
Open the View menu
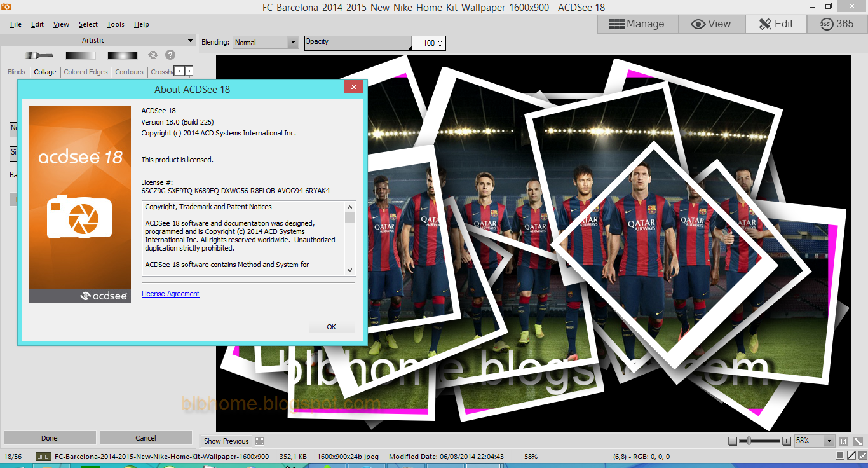pyautogui.click(x=61, y=24)
